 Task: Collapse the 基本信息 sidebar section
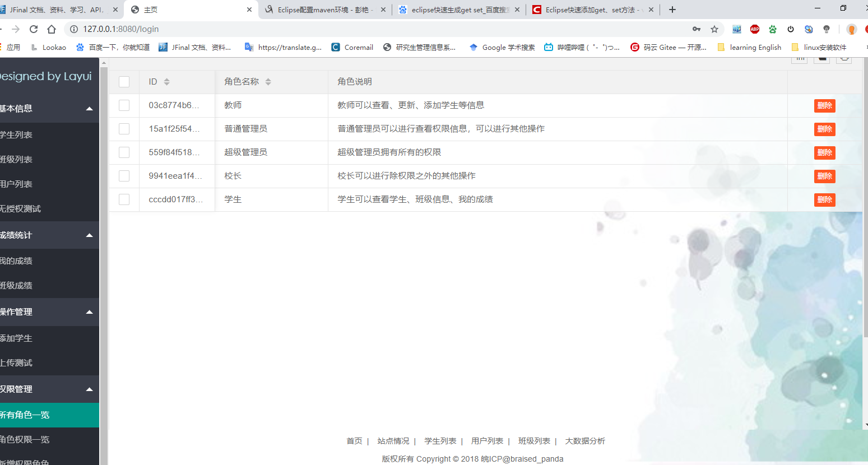(x=89, y=109)
